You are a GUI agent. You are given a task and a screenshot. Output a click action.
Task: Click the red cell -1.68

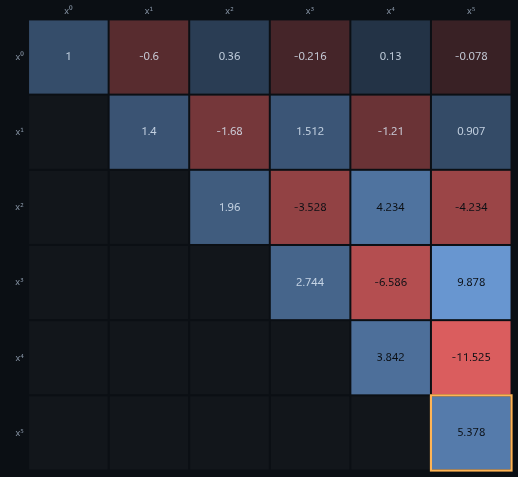[229, 132]
